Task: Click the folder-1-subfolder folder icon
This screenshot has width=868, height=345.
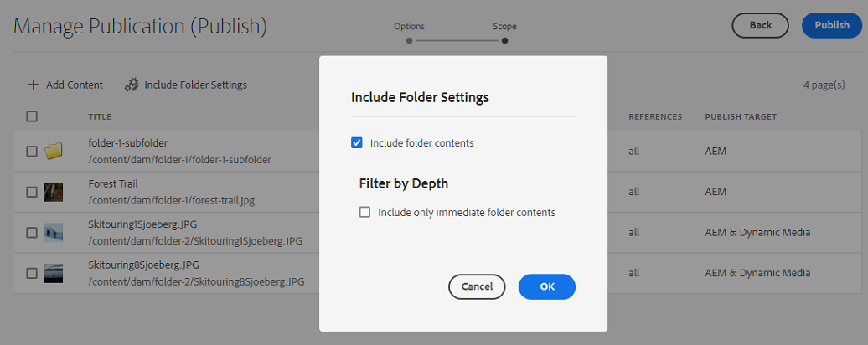Action: [x=54, y=151]
